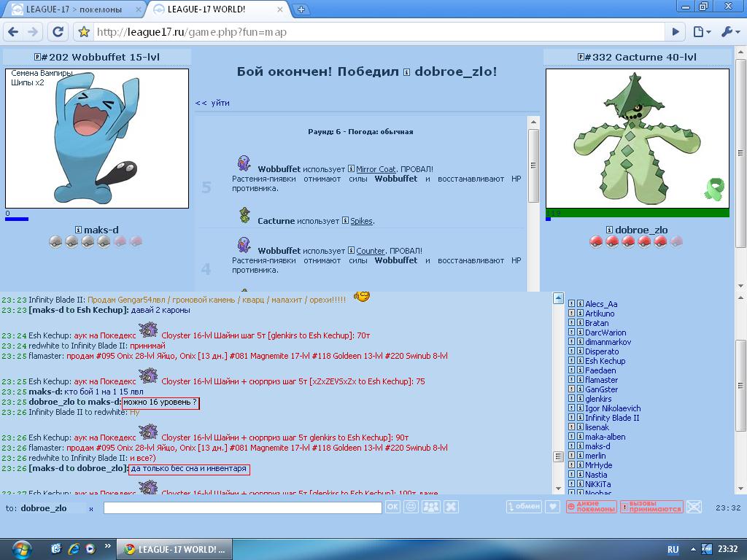Click info icon next to DarcWarion

click(x=580, y=332)
